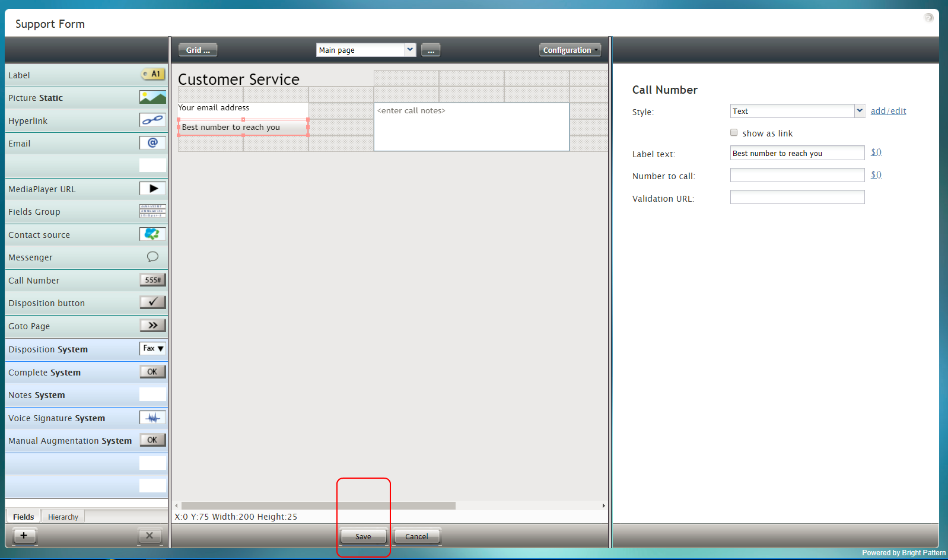This screenshot has height=560, width=948.
Task: Insert variable link beside Number to call
Action: tap(876, 174)
